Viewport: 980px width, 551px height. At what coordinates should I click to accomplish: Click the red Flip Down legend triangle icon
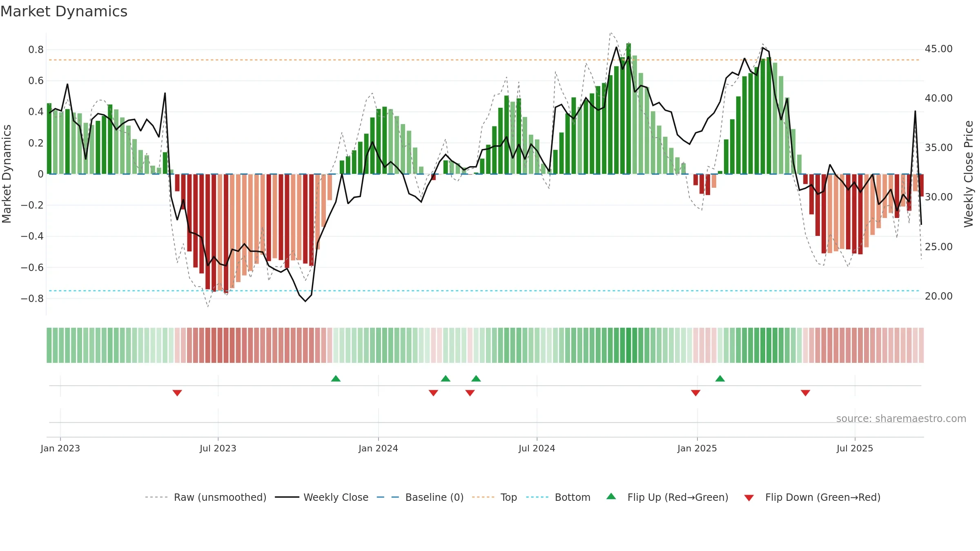(x=749, y=498)
